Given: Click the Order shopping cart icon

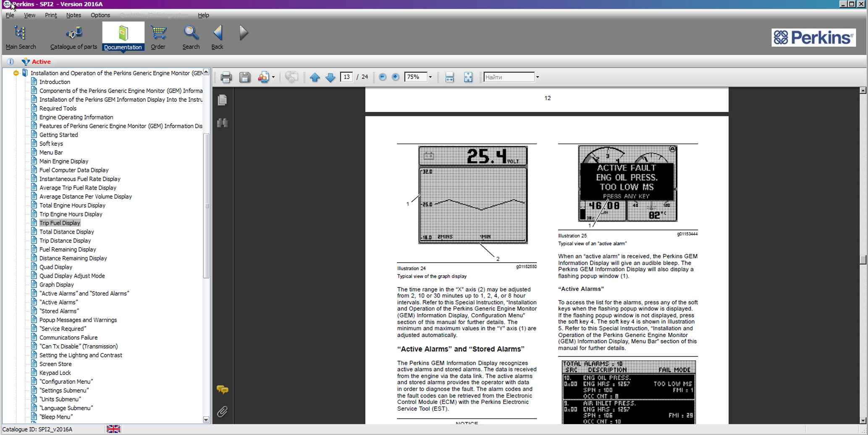Looking at the screenshot, I should click(x=158, y=37).
